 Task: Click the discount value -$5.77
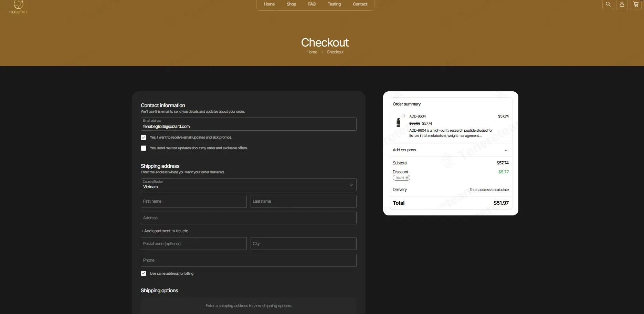click(503, 172)
